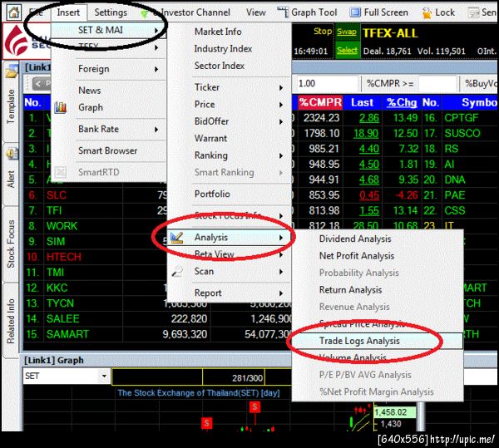The width and height of the screenshot is (499, 448).
Task: Select the SALEE stock row
Action: 158,318
